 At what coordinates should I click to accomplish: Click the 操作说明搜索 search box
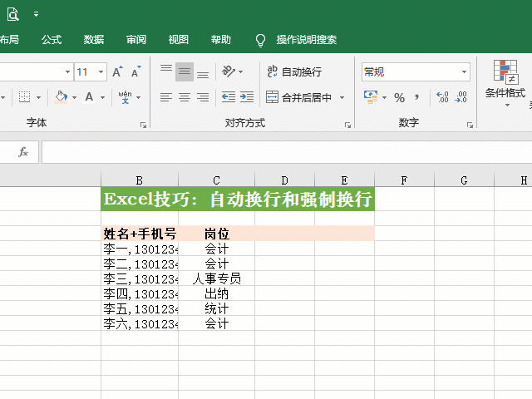307,40
